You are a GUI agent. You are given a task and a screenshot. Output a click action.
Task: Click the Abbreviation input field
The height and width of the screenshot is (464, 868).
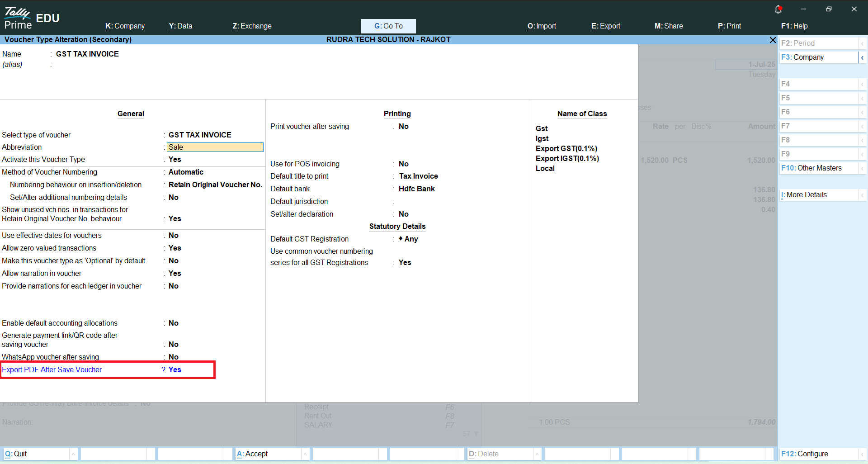tap(215, 147)
